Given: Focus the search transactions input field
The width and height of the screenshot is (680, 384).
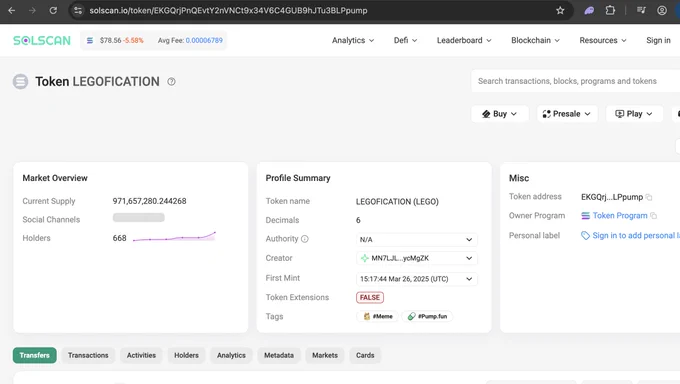Looking at the screenshot, I should pos(575,81).
